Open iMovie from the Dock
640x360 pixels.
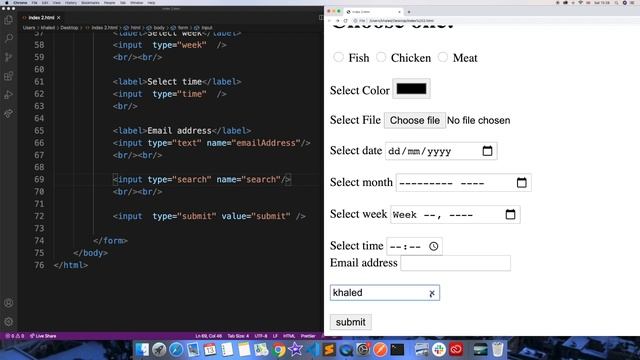[x=295, y=349]
